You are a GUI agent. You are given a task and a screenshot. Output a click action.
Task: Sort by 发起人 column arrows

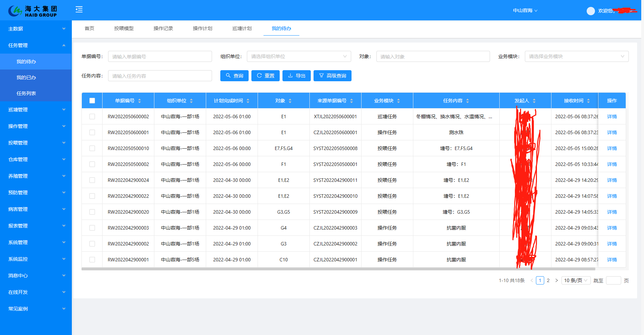point(534,101)
